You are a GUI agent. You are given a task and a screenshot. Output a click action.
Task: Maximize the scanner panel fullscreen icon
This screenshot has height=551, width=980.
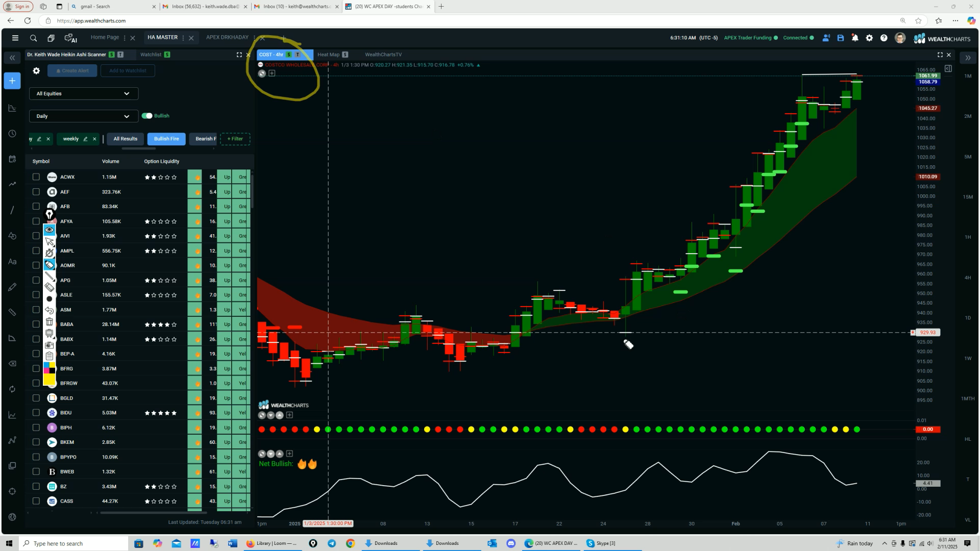(239, 55)
